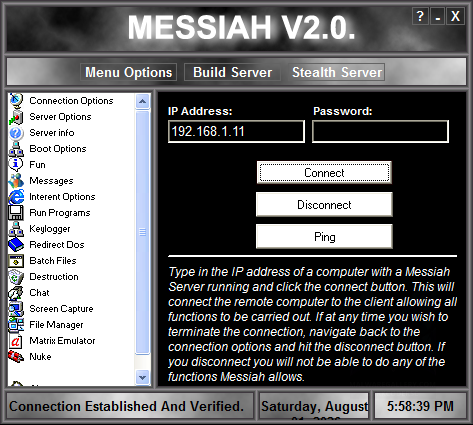This screenshot has width=473, height=425.
Task: Open the Keylogger entry
Action: pyautogui.click(x=50, y=229)
